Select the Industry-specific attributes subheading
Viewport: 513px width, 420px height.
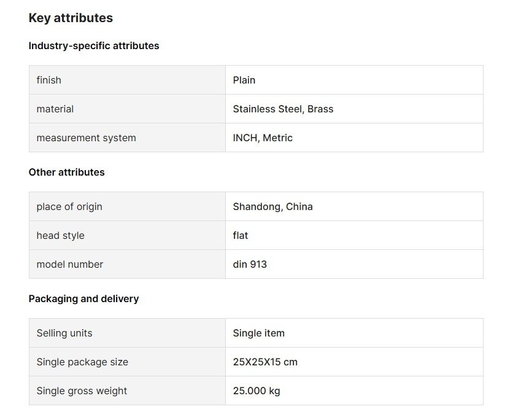tap(94, 46)
